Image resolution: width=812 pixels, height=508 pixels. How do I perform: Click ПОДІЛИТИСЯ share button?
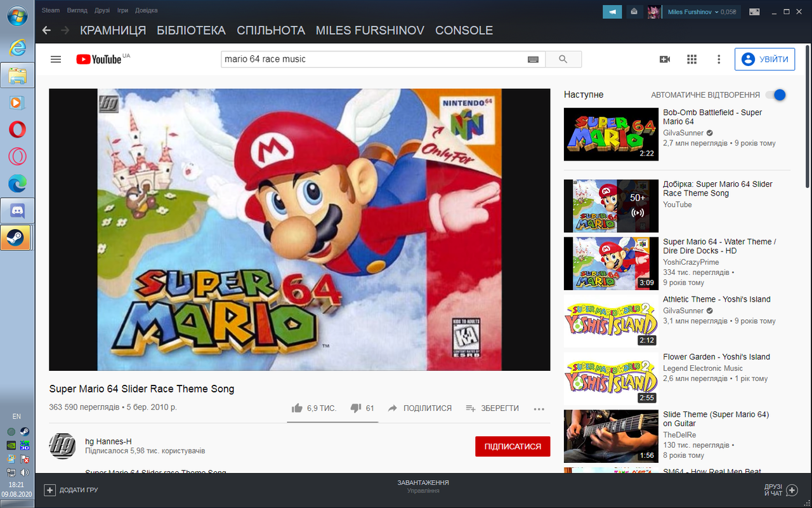420,408
